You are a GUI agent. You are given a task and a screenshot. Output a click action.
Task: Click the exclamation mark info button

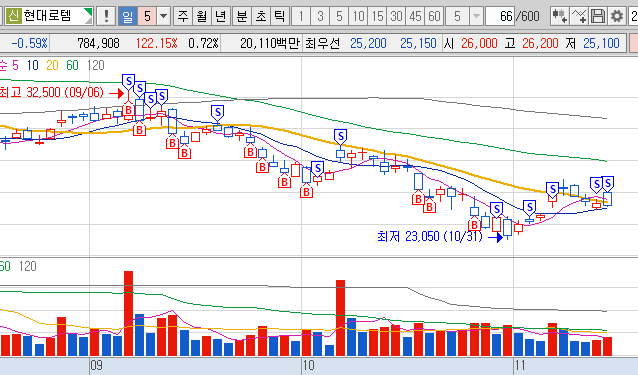[106, 16]
